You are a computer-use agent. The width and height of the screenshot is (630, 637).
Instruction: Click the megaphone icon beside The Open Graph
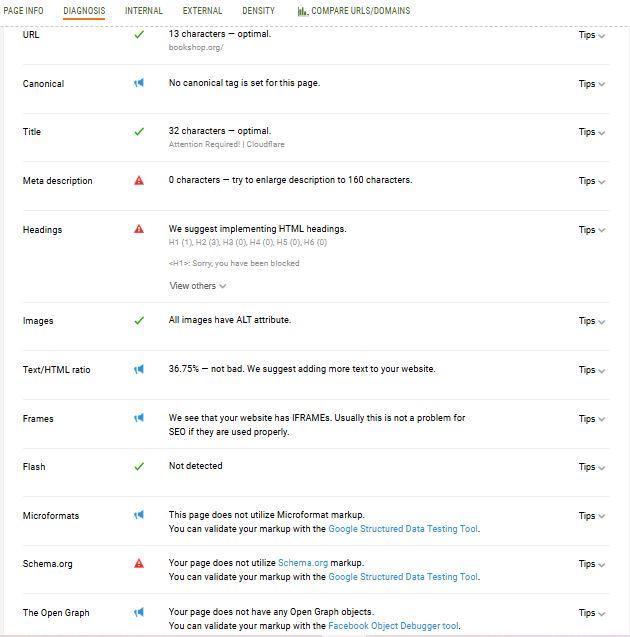click(x=139, y=612)
